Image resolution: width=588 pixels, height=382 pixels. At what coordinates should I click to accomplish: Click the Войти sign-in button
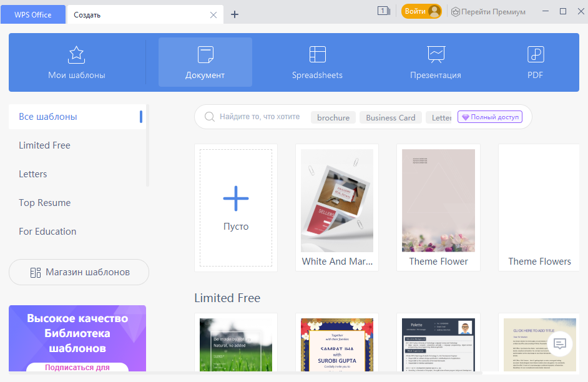tap(421, 11)
